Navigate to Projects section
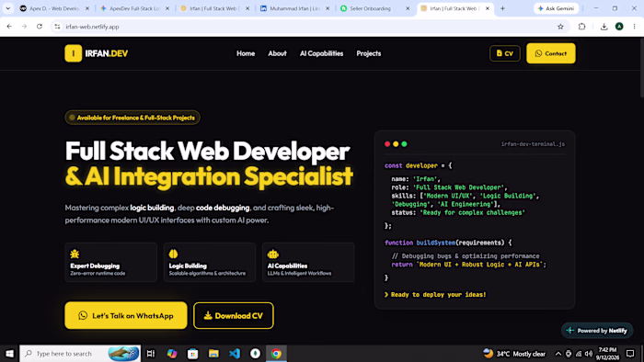The image size is (644, 362). coord(368,53)
